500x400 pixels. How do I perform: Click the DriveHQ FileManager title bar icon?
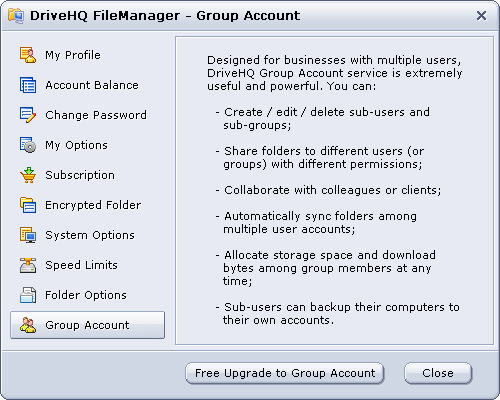16,16
